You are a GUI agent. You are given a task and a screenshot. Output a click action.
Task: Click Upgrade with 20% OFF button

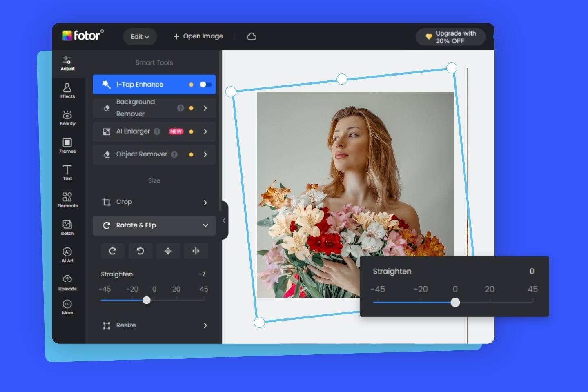[450, 37]
